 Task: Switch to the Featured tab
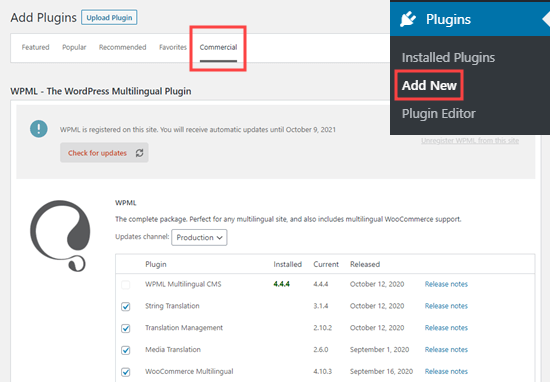(35, 47)
